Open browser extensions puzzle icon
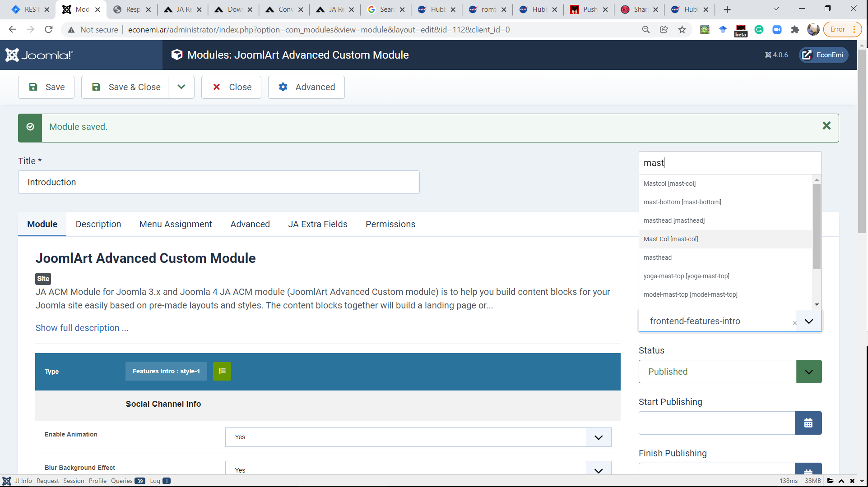868x487 pixels. coord(795,30)
